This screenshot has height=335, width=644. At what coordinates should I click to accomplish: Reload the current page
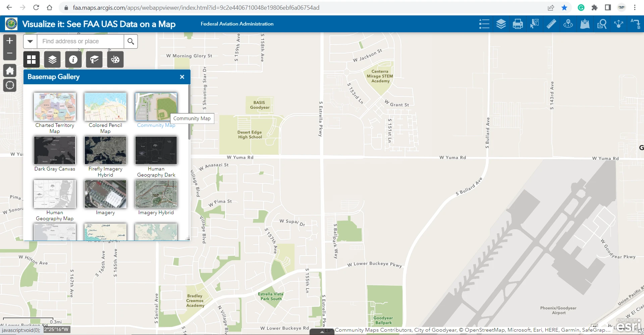(36, 7)
